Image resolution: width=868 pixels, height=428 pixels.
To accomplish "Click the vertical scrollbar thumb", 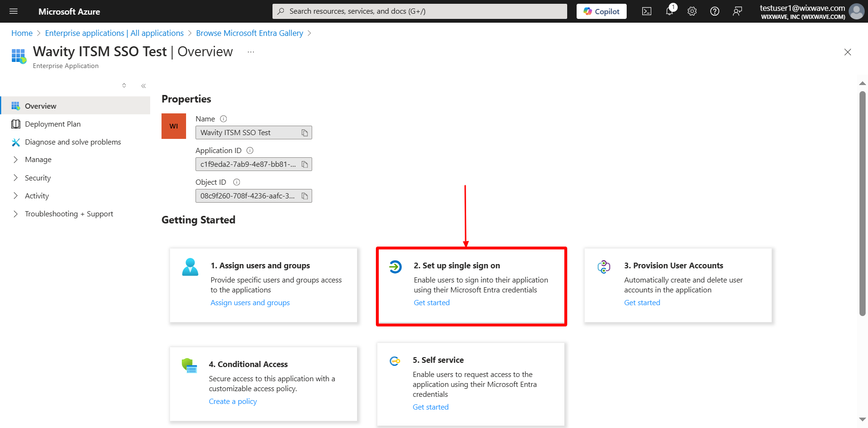I will [862, 203].
